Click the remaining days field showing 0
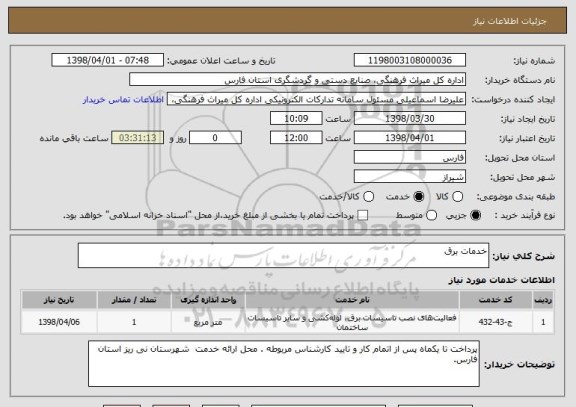Screen dimensions: 576x407 [215, 138]
